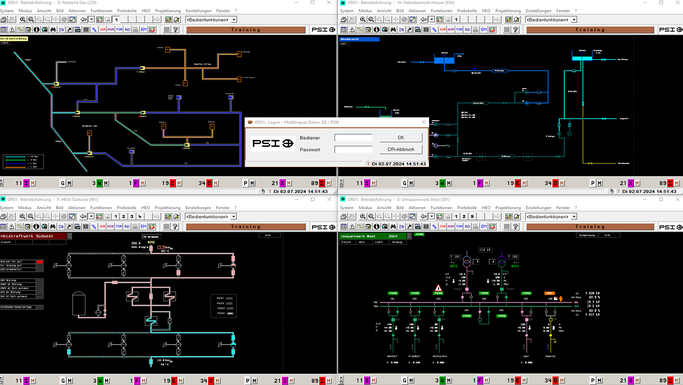Click red E alarm indicator in Gas status bar
Screen dimensions: 683x385
click(172, 183)
